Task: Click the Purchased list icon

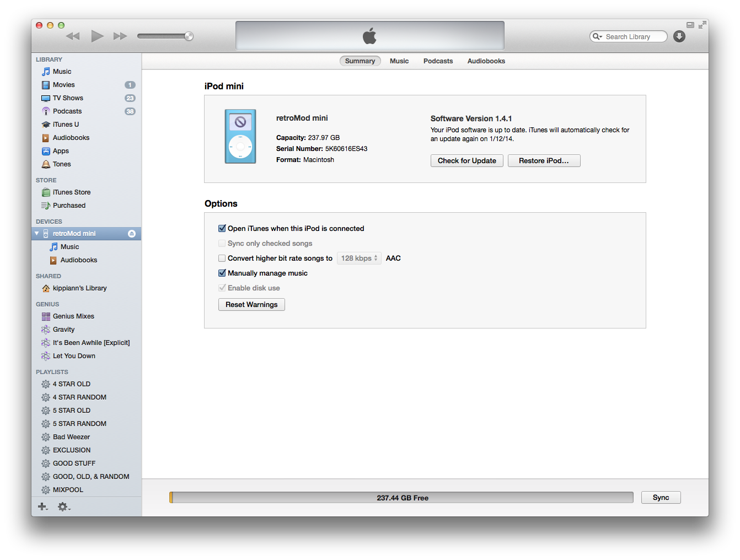Action: click(46, 206)
